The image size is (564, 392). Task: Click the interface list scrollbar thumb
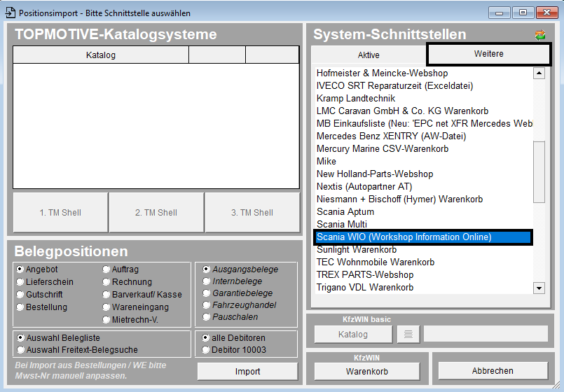click(x=539, y=172)
